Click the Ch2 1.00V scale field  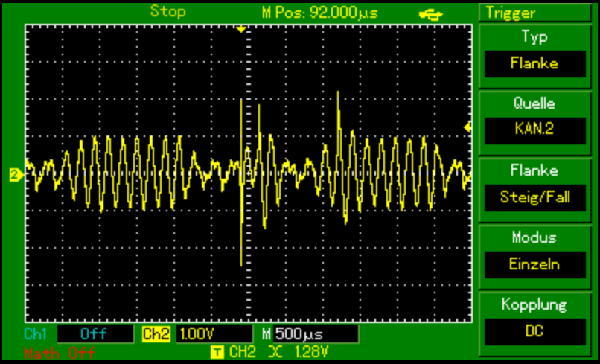pyautogui.click(x=214, y=333)
